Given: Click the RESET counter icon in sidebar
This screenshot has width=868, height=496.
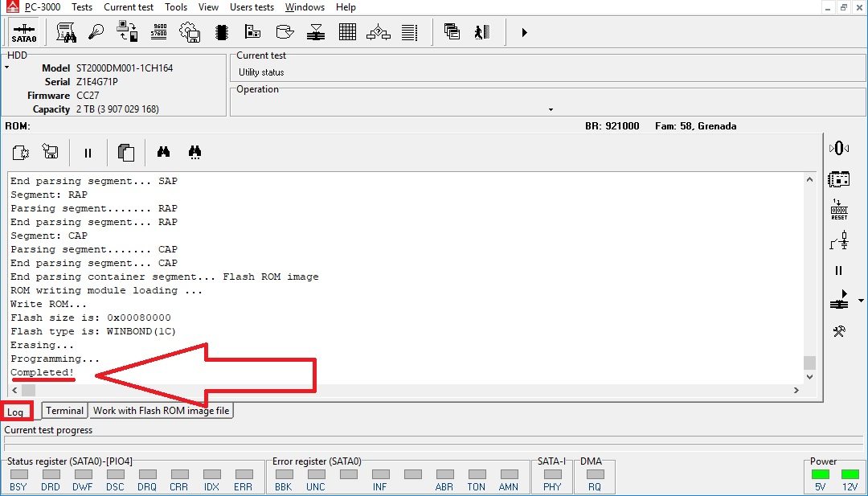Looking at the screenshot, I should click(x=839, y=210).
